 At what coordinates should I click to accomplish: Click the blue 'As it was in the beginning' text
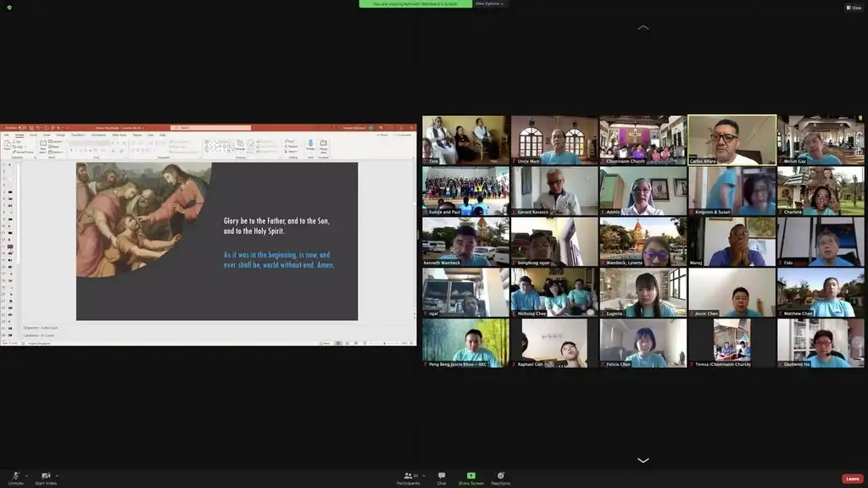click(279, 260)
